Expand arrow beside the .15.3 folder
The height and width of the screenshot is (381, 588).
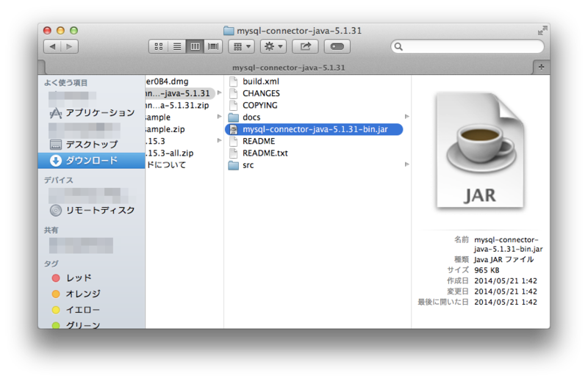[219, 141]
